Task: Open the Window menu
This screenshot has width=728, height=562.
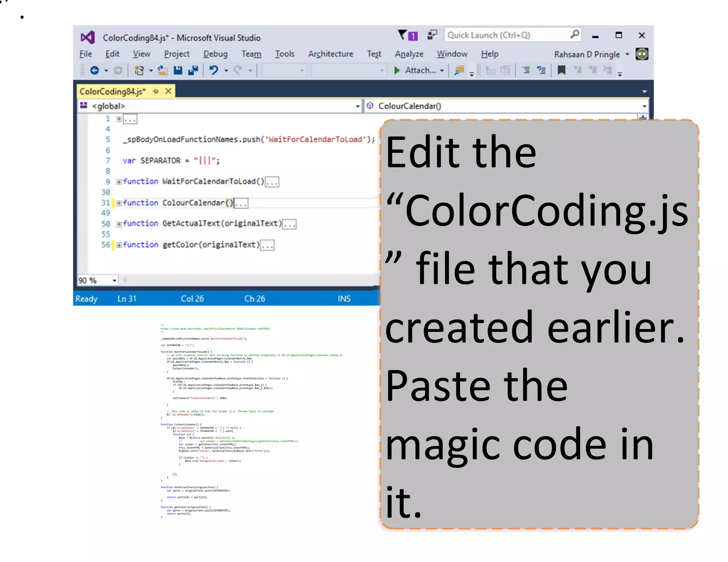Action: tap(452, 54)
